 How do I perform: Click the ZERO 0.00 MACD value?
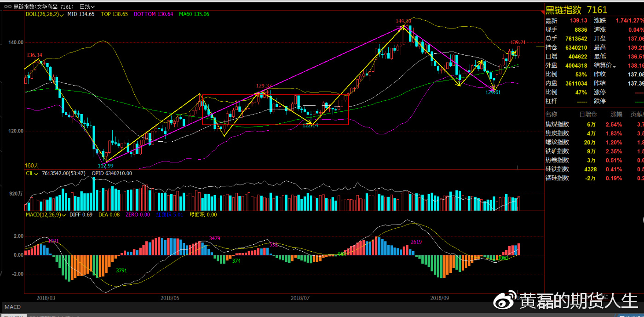(138, 214)
